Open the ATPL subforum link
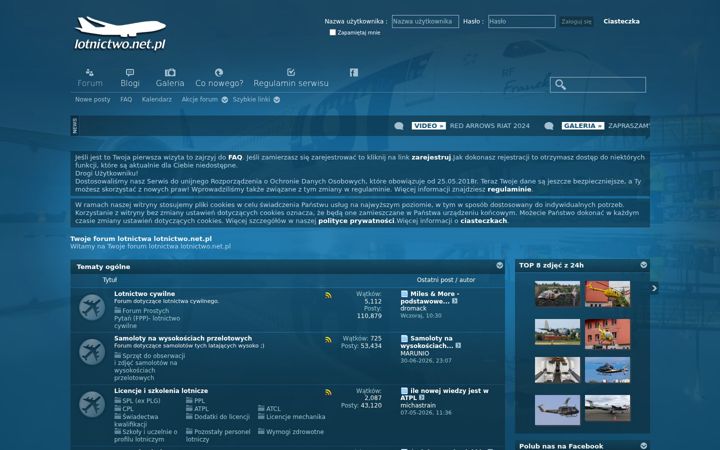 tap(201, 409)
